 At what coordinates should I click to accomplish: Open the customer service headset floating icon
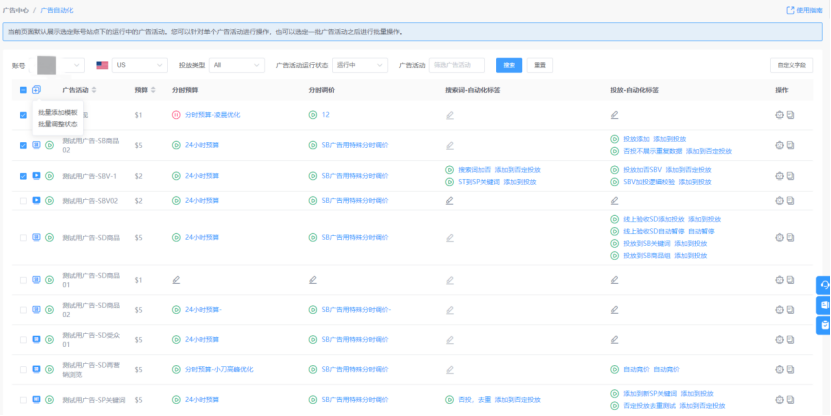pyautogui.click(x=824, y=284)
